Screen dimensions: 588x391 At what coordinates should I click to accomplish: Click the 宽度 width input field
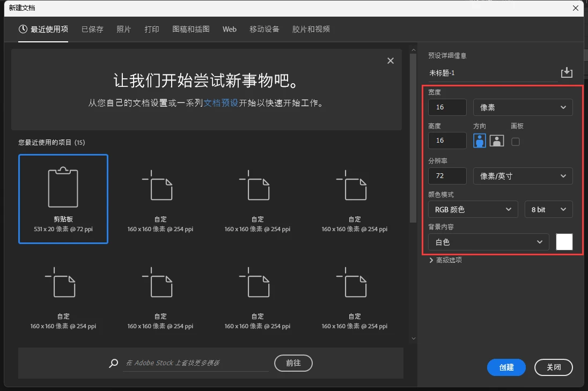click(447, 107)
